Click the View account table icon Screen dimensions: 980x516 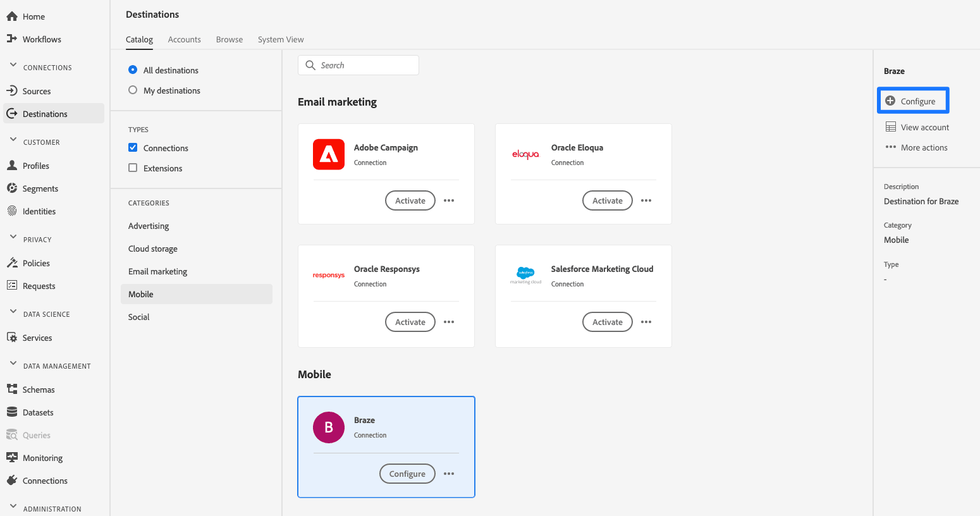click(890, 127)
